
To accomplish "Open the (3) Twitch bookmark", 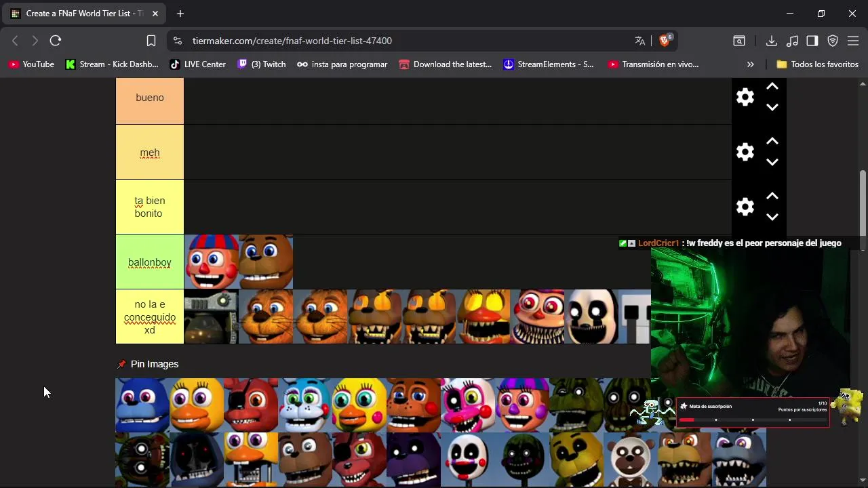I will click(x=262, y=64).
